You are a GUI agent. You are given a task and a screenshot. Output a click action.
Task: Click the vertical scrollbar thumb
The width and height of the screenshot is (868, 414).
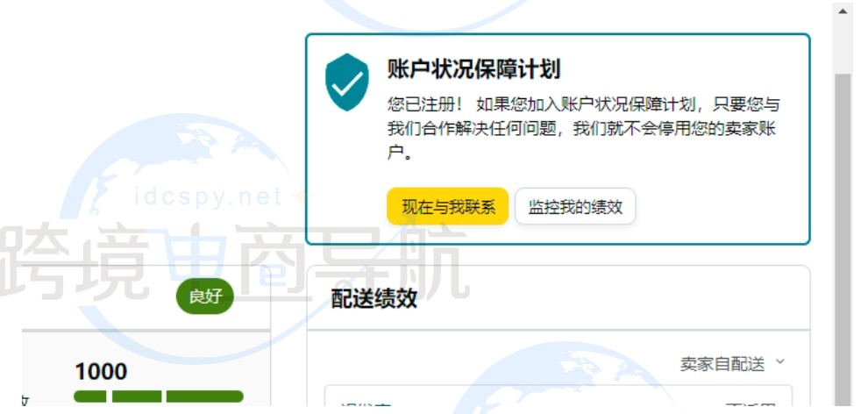843,238
